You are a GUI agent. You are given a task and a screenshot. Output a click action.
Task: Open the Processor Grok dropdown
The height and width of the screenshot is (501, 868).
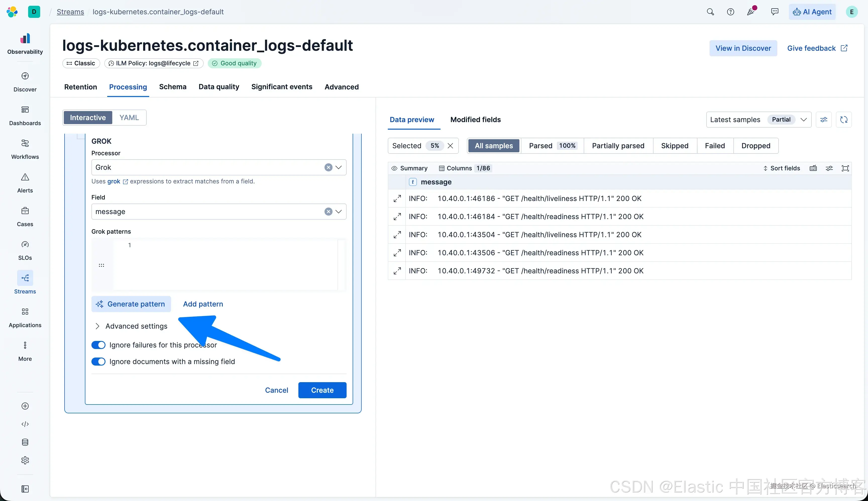(x=338, y=167)
